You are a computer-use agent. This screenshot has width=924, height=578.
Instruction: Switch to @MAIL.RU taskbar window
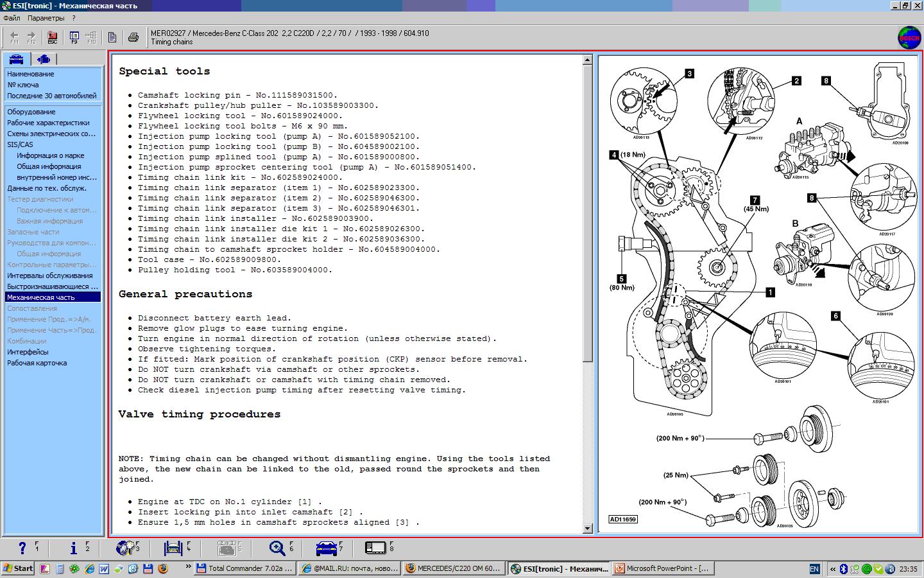point(350,568)
